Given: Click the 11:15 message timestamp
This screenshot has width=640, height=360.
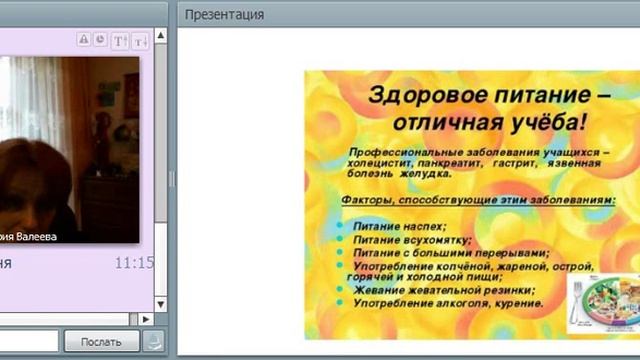Looking at the screenshot, I should [x=134, y=263].
